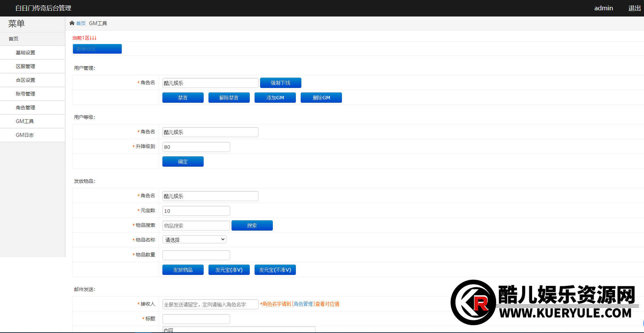
Task: Click the 首页 breadcrumb link
Action: coord(81,23)
